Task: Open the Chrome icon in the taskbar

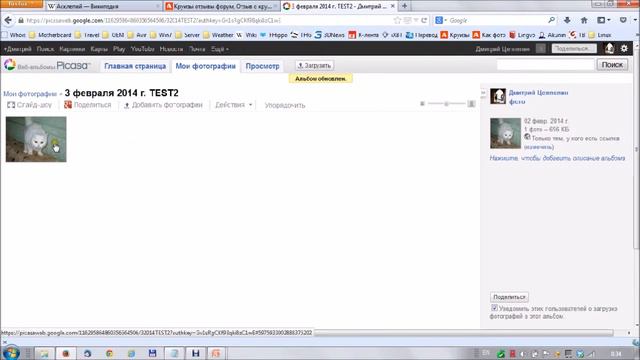Action: 109,353
